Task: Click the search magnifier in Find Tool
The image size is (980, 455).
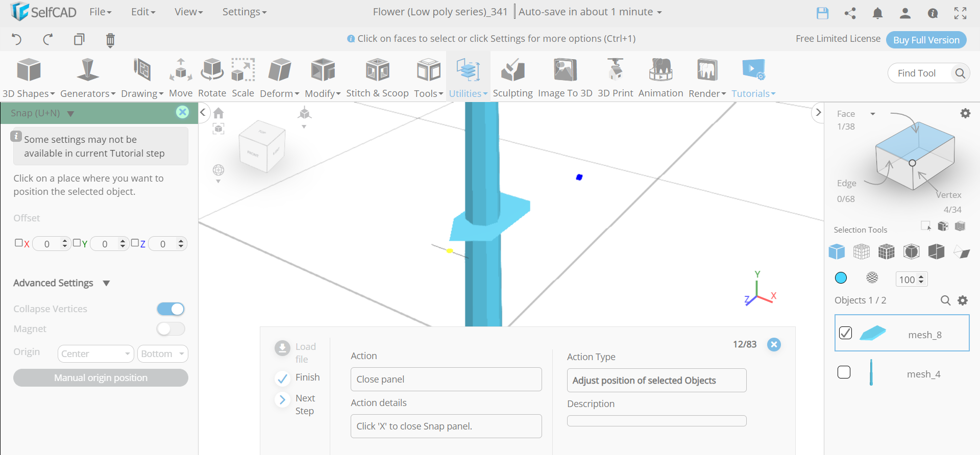Action: pos(960,73)
